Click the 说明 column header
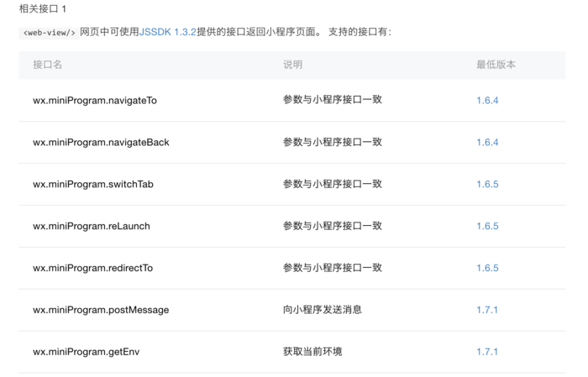 click(x=292, y=65)
